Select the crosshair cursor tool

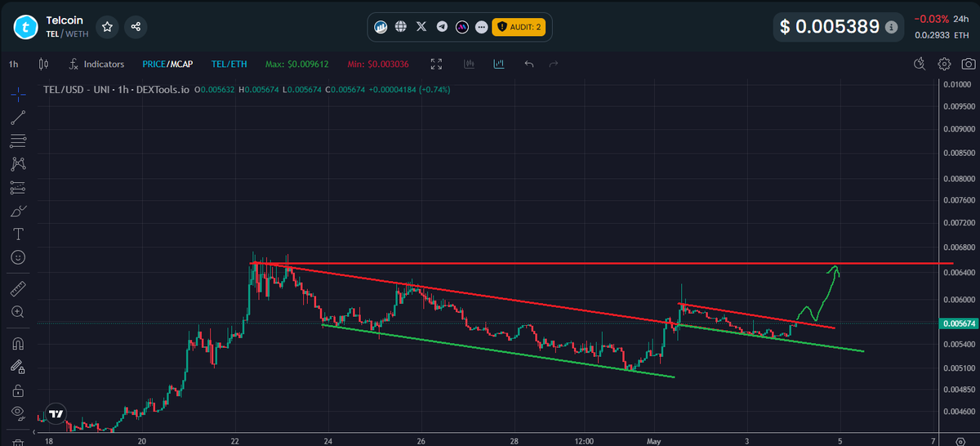point(18,93)
